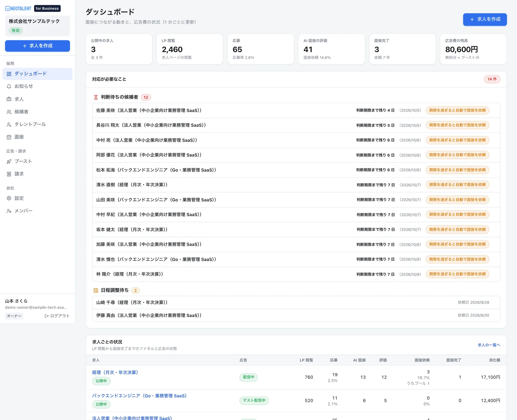Click the メンバー sidebar icon

point(9,211)
